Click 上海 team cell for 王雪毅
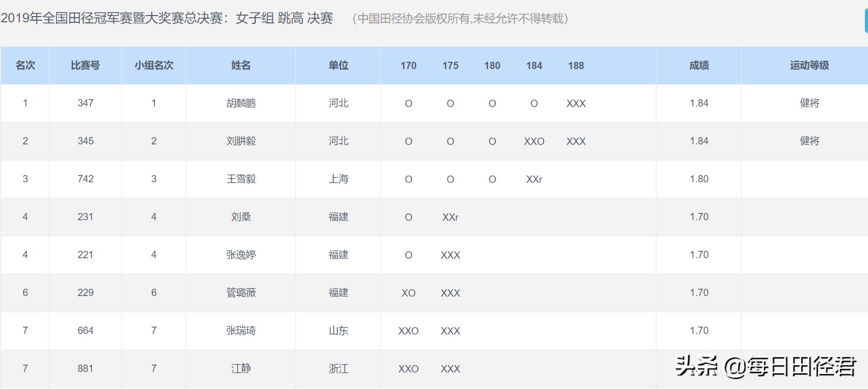The width and height of the screenshot is (868, 389). (x=338, y=179)
